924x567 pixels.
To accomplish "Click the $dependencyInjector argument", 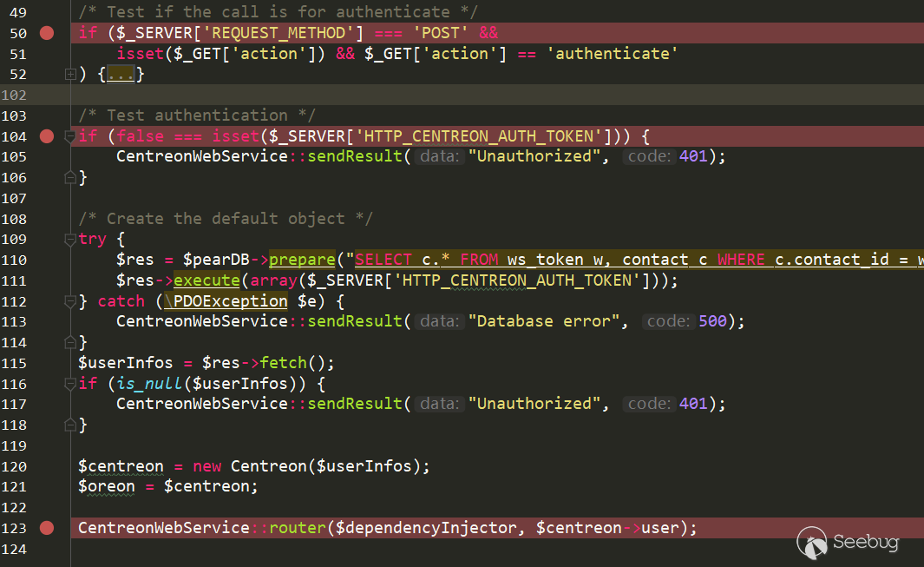I will click(x=426, y=527).
